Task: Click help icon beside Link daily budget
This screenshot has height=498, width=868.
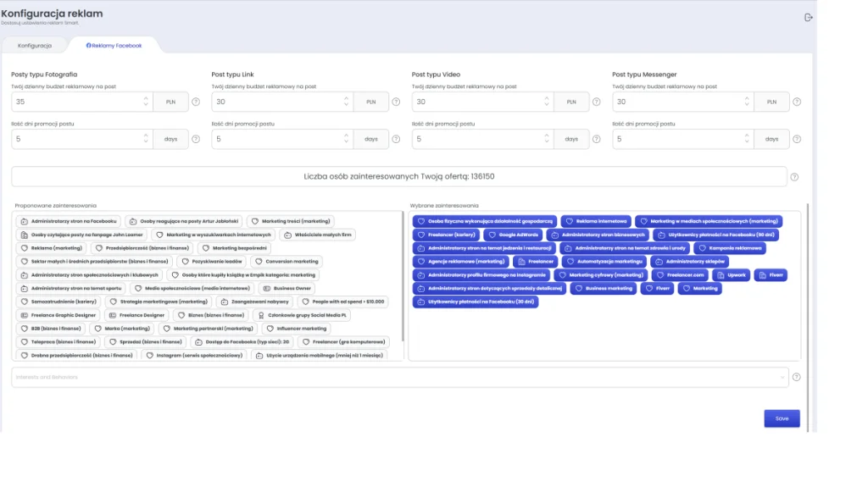Action: (396, 102)
